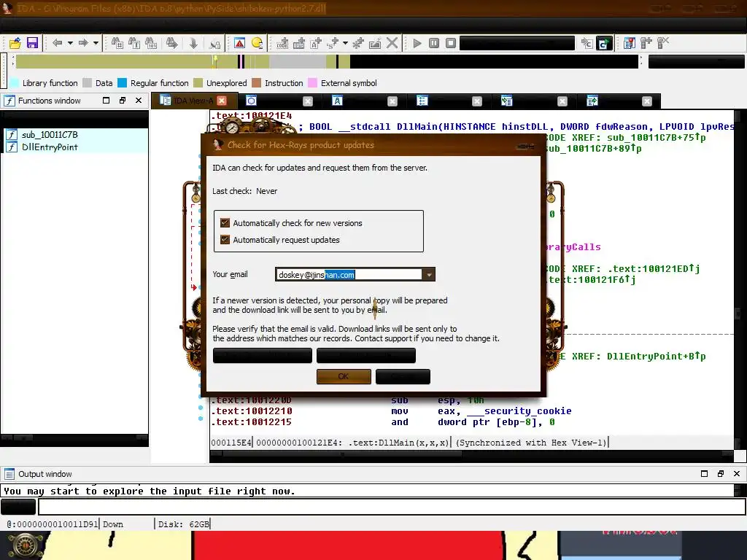Viewport: 747px width, 560px height.
Task: Click the navigation band overview bar
Action: [327, 61]
